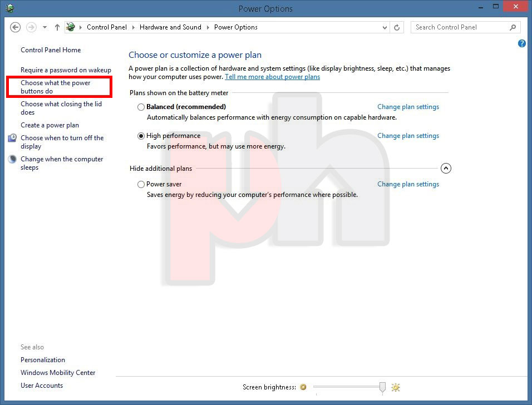Go up one level with Up arrow
The width and height of the screenshot is (532, 405).
[x=57, y=27]
